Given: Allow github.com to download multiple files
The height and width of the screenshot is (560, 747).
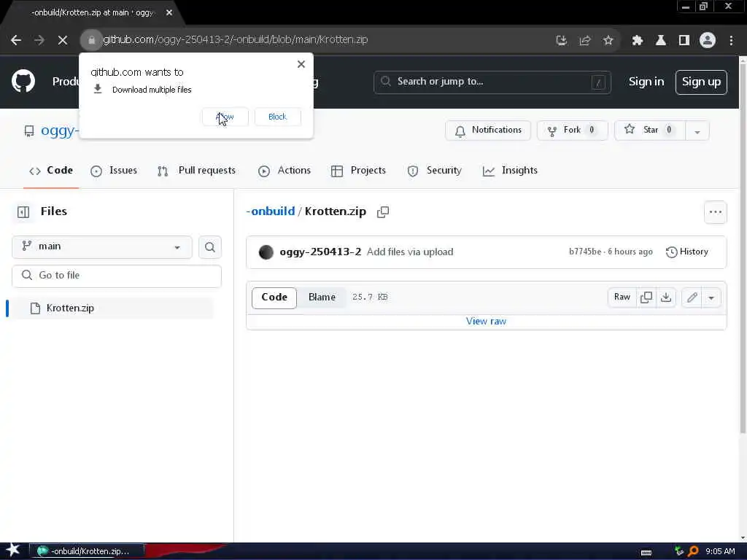Looking at the screenshot, I should click(225, 117).
